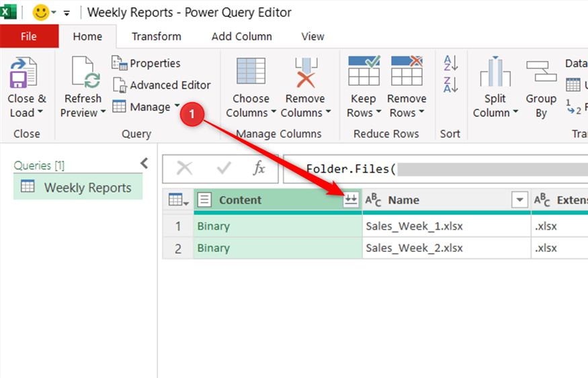Sort ascending A to Z
The width and height of the screenshot is (588, 378).
[x=450, y=63]
